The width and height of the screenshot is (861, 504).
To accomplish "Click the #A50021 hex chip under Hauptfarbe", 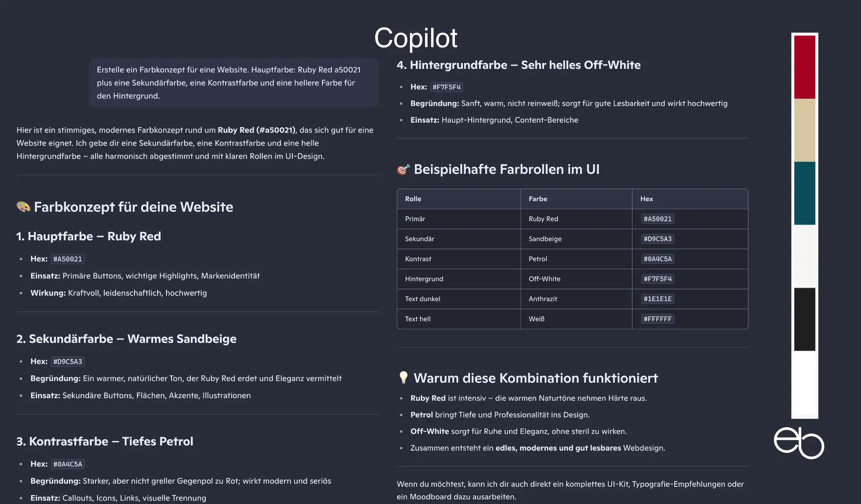I will pos(68,259).
